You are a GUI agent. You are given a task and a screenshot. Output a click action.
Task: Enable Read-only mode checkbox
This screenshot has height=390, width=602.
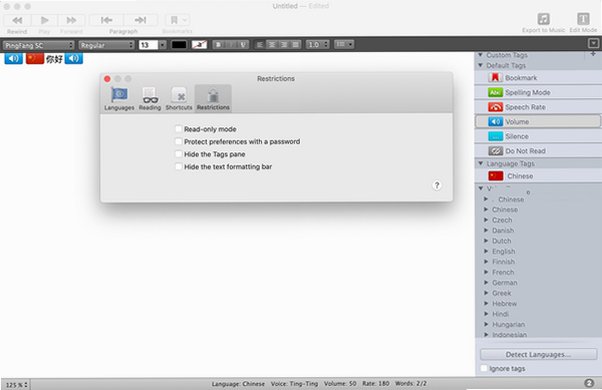tap(179, 129)
